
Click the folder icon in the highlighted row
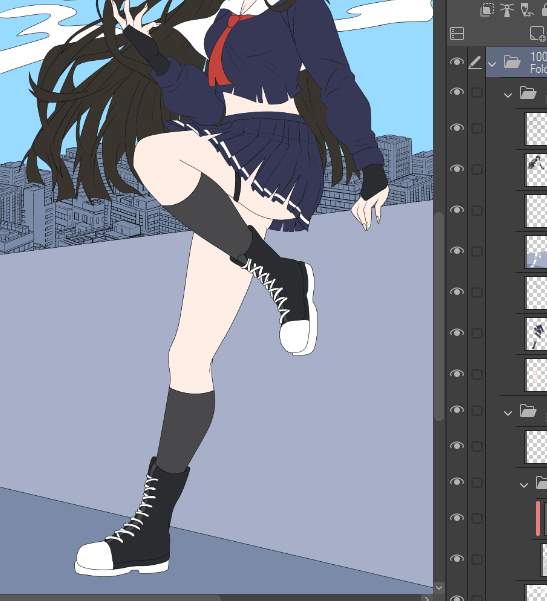pyautogui.click(x=512, y=62)
